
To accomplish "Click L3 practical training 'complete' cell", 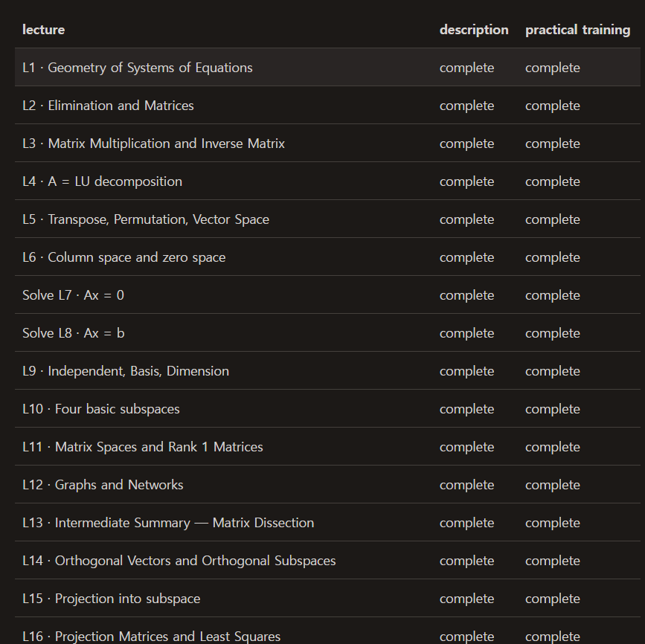I will pyautogui.click(x=553, y=143).
